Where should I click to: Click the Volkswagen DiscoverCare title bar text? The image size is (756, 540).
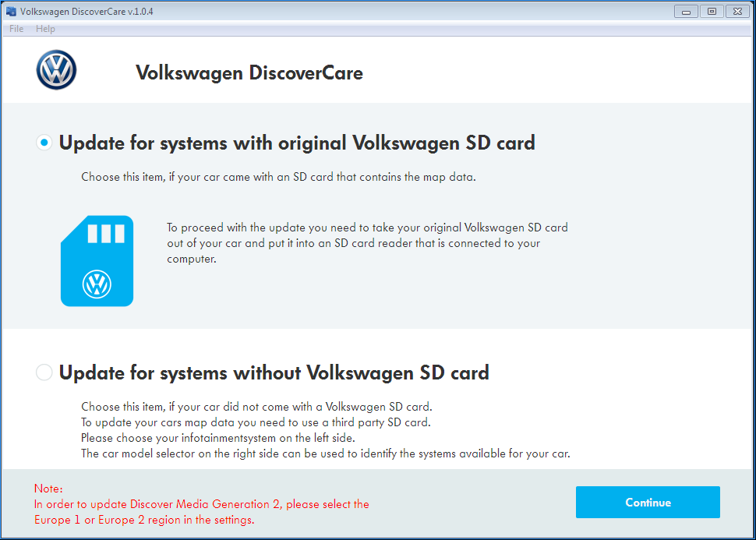pos(87,11)
